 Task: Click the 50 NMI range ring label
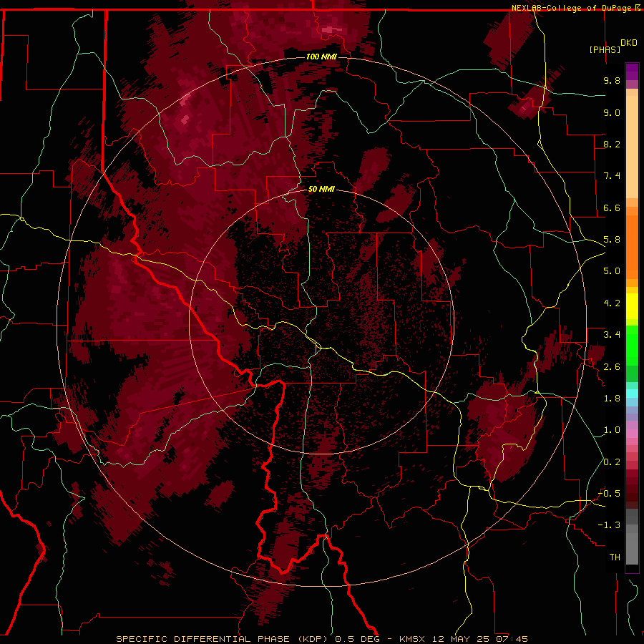[x=321, y=189]
